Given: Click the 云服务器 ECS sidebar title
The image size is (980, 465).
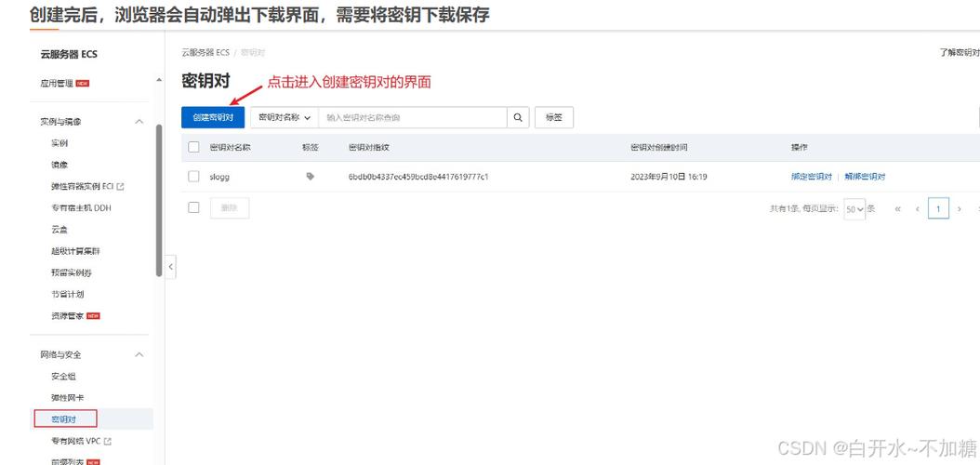Looking at the screenshot, I should click(x=69, y=54).
